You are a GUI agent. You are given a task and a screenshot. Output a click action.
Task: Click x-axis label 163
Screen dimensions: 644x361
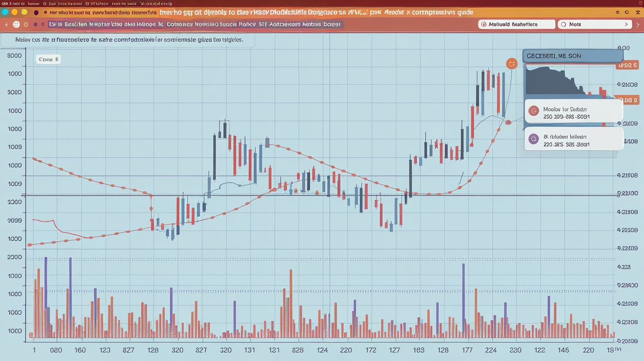tap(419, 350)
